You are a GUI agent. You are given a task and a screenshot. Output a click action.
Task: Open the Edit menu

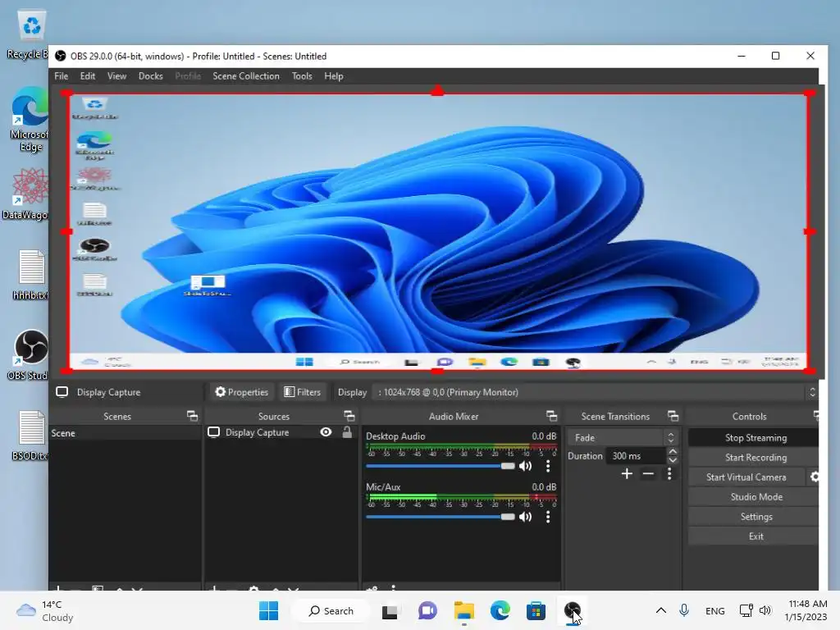(87, 76)
